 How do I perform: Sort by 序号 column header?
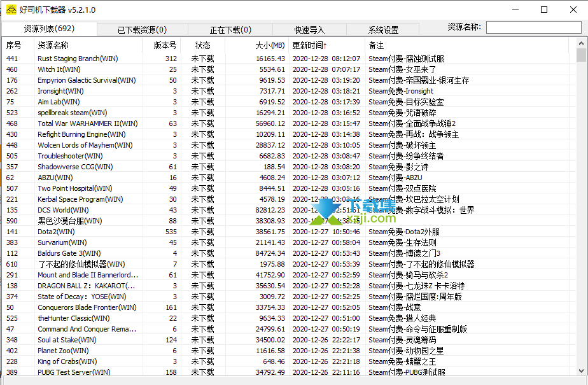(18, 45)
